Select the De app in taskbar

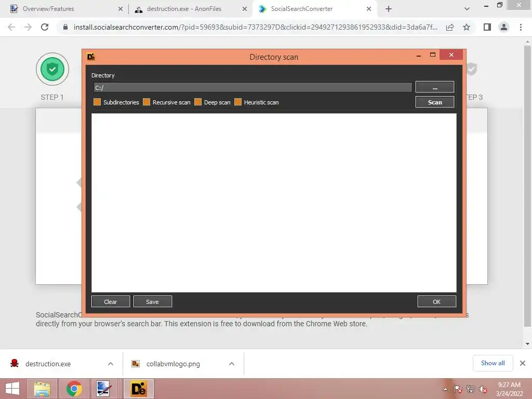(x=138, y=389)
